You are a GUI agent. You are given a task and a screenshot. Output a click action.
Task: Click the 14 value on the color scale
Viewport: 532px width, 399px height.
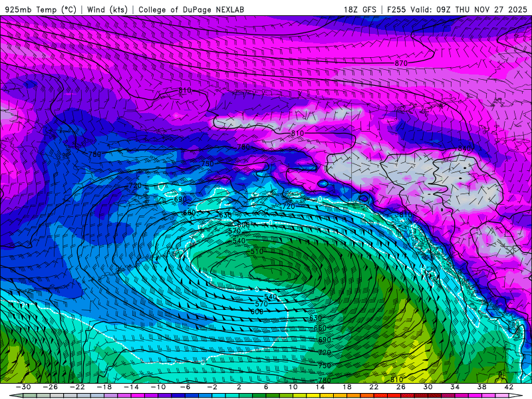320,387
